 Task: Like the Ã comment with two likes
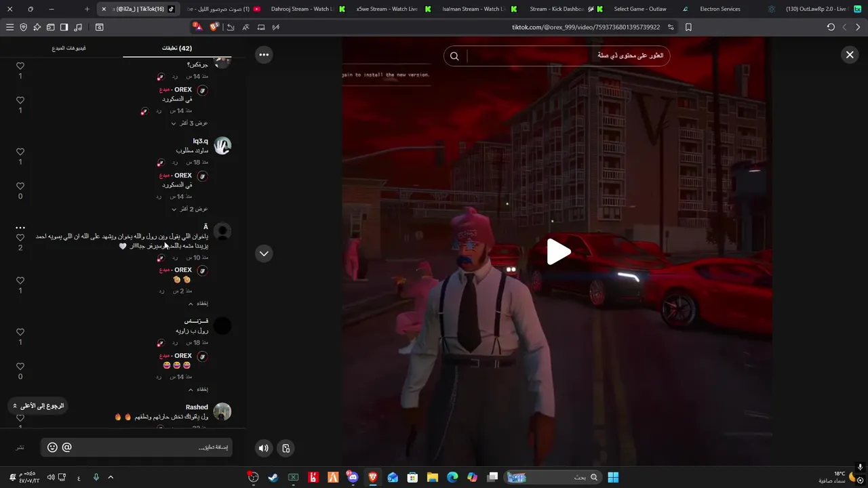tap(20, 238)
